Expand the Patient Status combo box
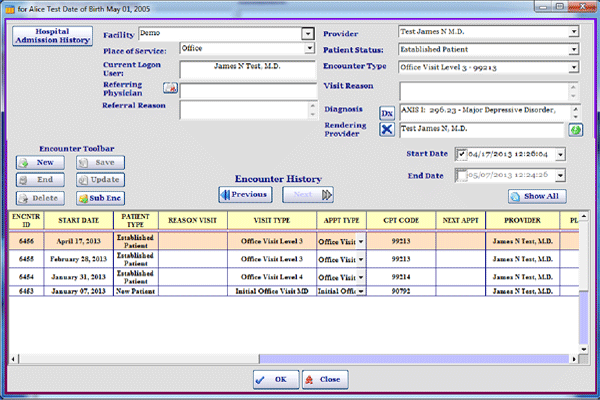The width and height of the screenshot is (600, 400). pos(573,49)
